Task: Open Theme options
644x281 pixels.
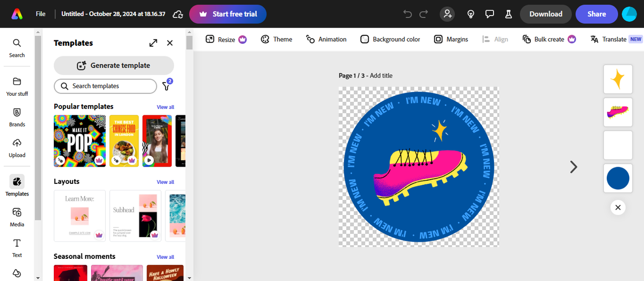Action: [276, 39]
